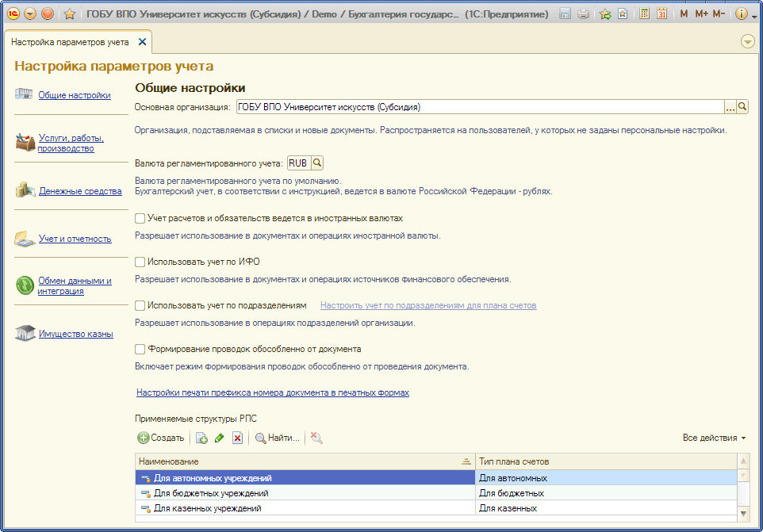The width and height of the screenshot is (763, 532).
Task: Toggle Использовать учет по подразделениям checkbox
Action: tap(140, 305)
